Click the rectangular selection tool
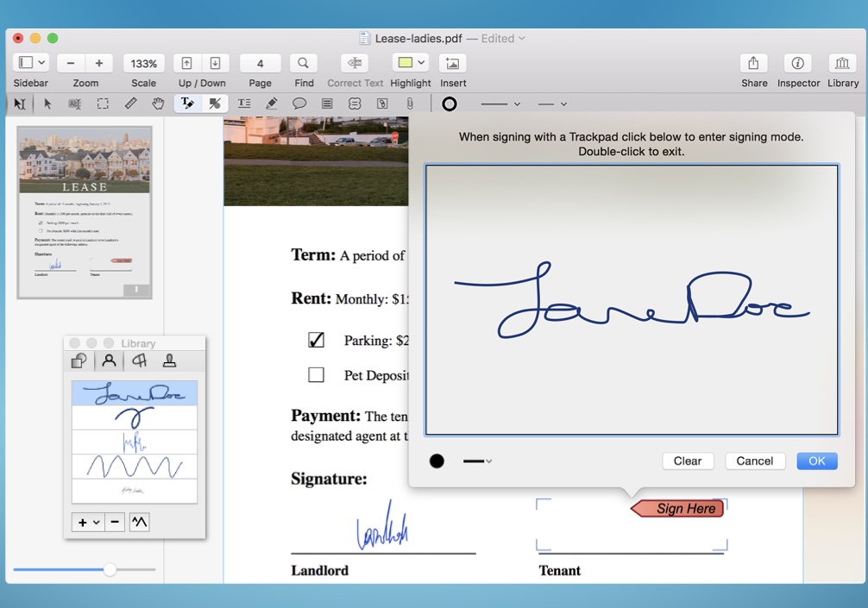 pyautogui.click(x=103, y=103)
